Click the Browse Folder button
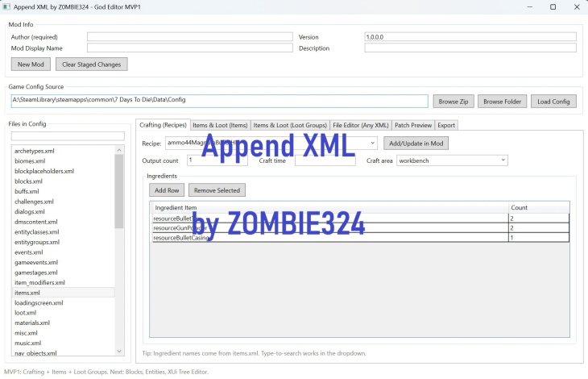Viewport: 588px width, 379px height. (502, 102)
